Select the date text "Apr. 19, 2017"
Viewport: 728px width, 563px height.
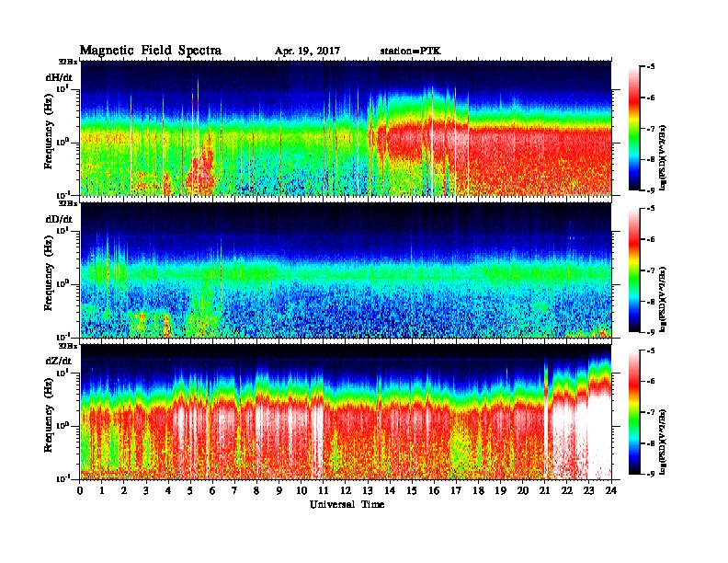tap(307, 52)
